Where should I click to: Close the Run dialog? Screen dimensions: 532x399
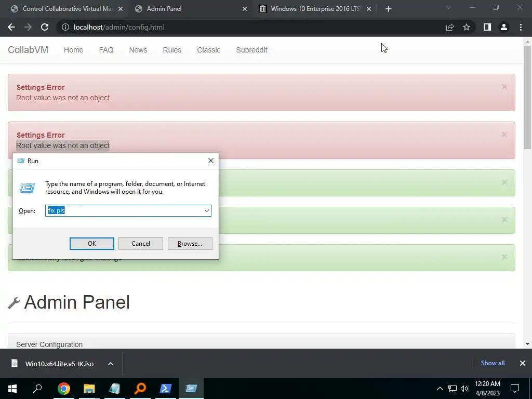(x=211, y=161)
